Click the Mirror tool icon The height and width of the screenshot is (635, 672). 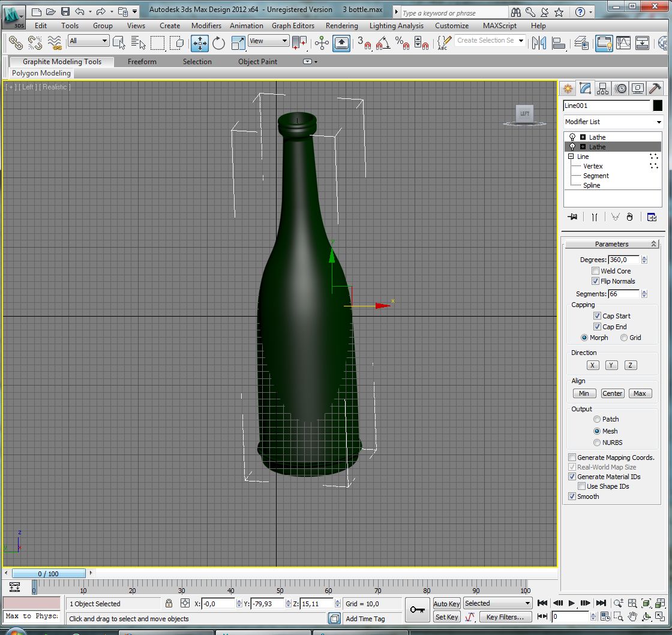coord(539,43)
